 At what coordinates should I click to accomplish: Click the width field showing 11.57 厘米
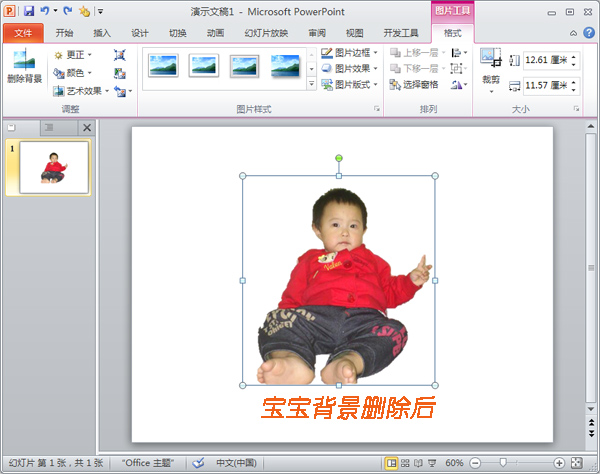coord(546,85)
